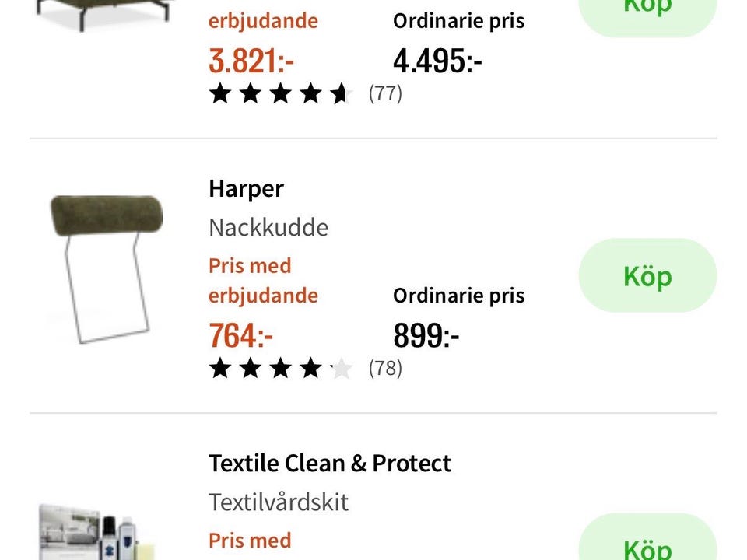Click Harper's 'Pris med erbjudande' label
The width and height of the screenshot is (747, 560).
point(262,281)
